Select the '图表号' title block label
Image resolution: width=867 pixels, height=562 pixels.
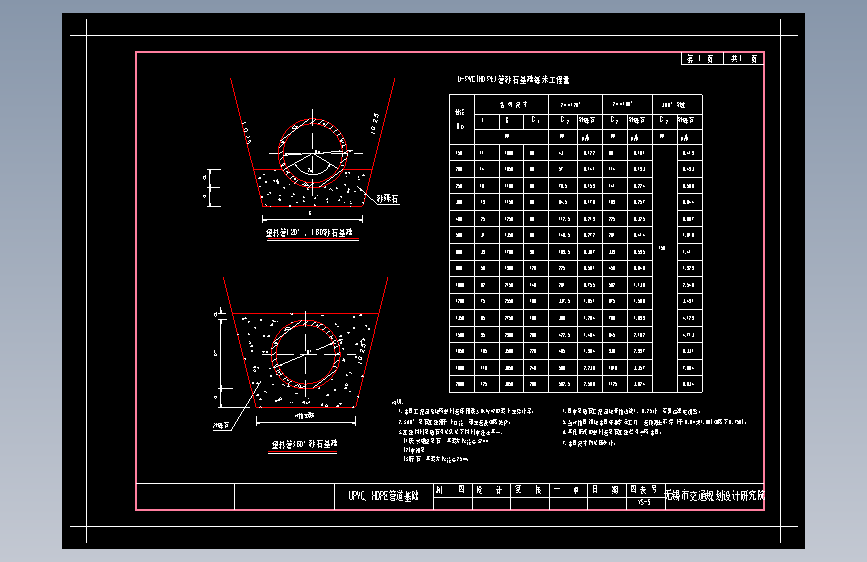click(644, 490)
